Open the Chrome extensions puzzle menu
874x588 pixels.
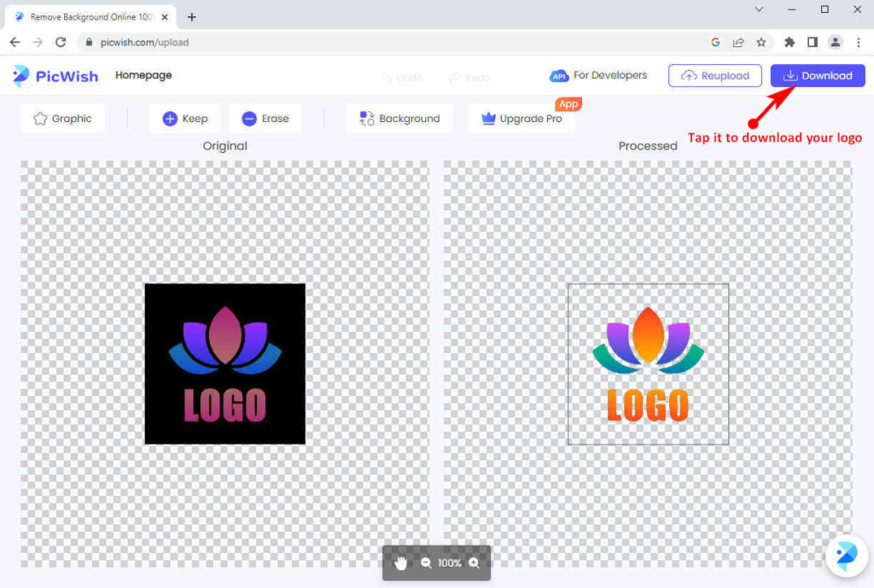[790, 42]
